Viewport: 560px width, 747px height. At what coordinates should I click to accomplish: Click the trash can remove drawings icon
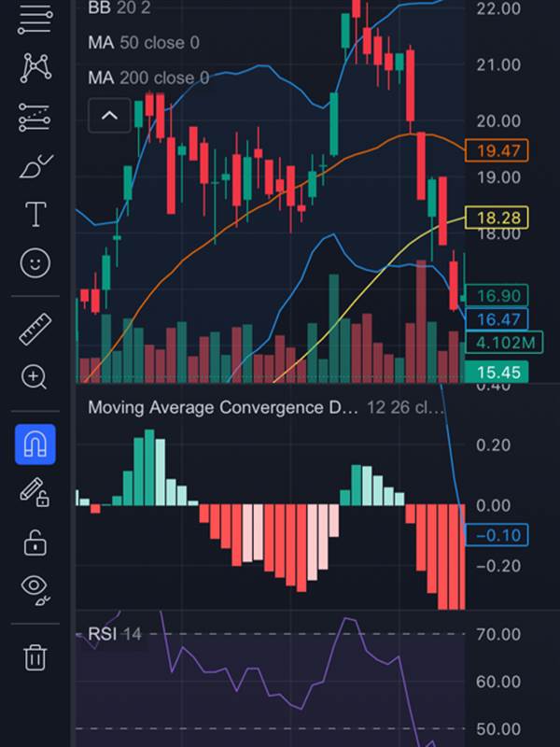(35, 657)
